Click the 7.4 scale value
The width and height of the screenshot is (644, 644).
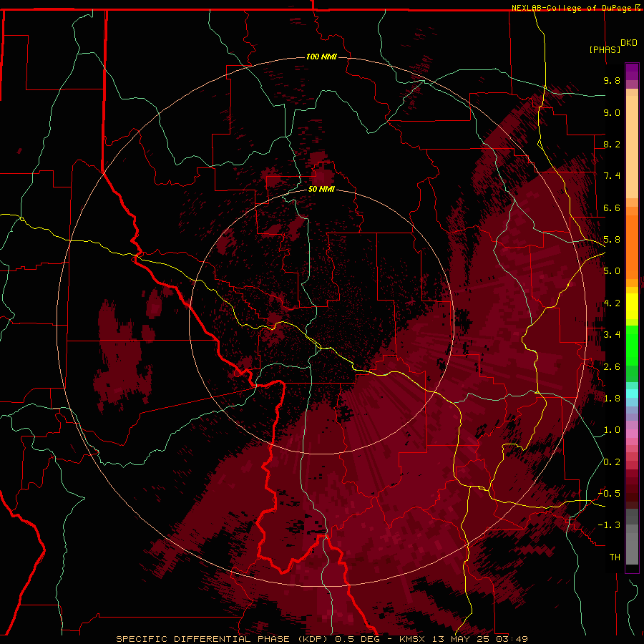coord(612,176)
